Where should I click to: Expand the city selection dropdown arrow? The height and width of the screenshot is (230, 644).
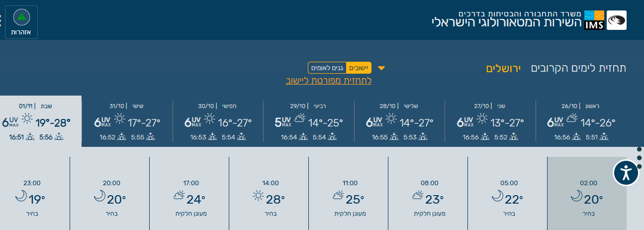click(x=381, y=68)
